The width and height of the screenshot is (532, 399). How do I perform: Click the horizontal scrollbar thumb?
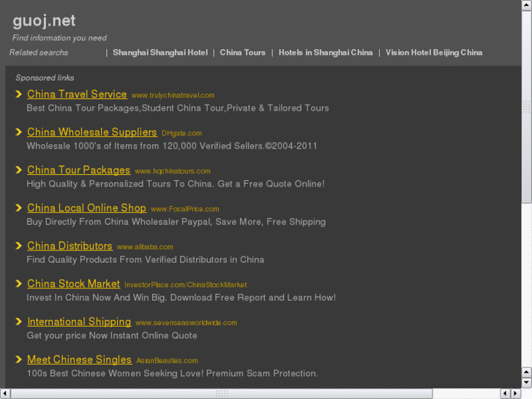click(x=222, y=394)
